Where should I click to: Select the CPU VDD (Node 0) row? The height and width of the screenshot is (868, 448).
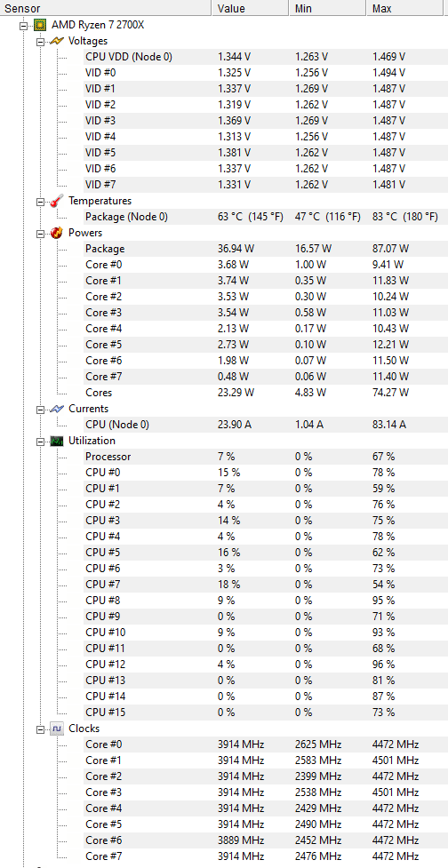click(x=252, y=57)
